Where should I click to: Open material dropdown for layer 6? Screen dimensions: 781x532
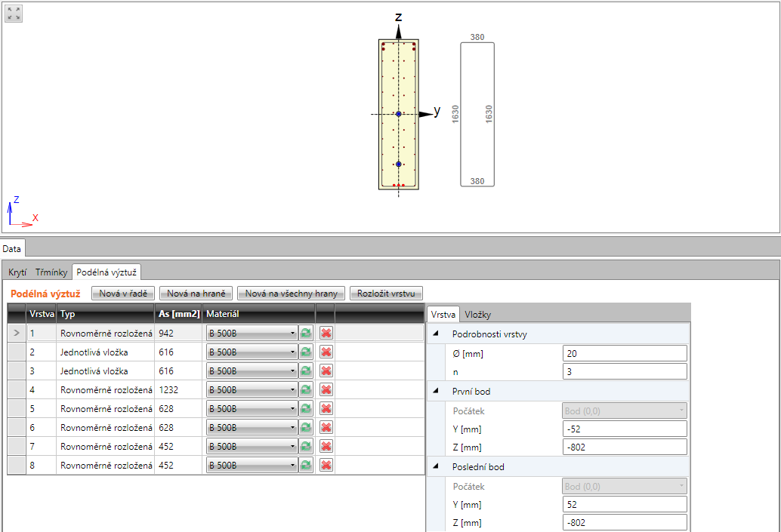pos(252,428)
